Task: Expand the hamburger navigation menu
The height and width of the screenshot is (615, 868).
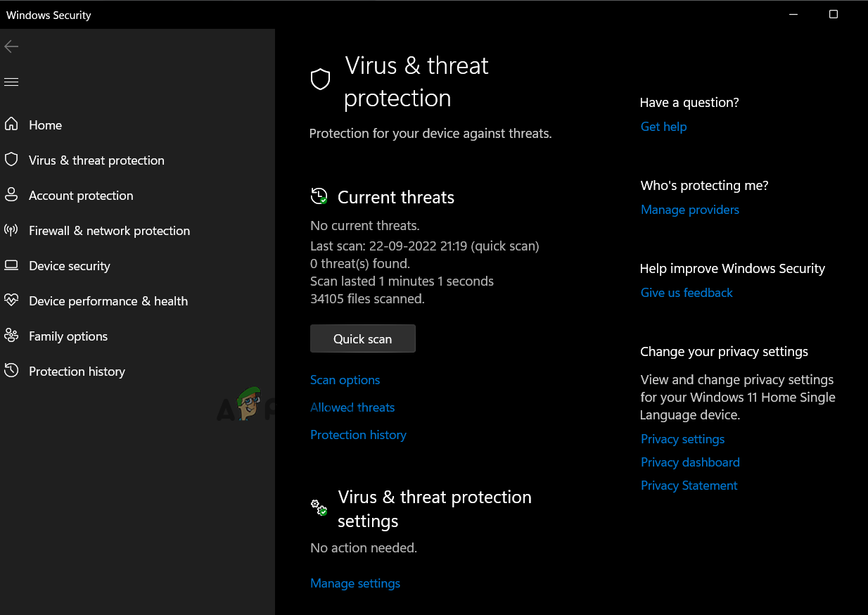Action: tap(11, 82)
